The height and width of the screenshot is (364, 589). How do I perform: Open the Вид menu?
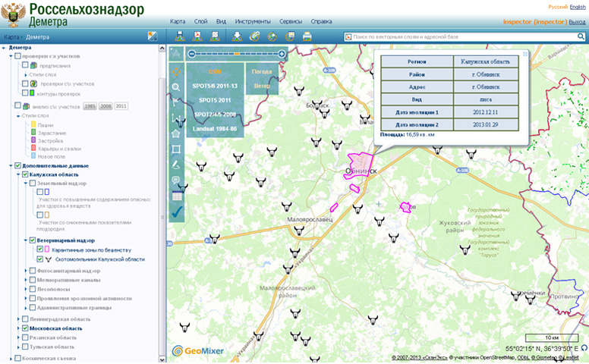(221, 22)
